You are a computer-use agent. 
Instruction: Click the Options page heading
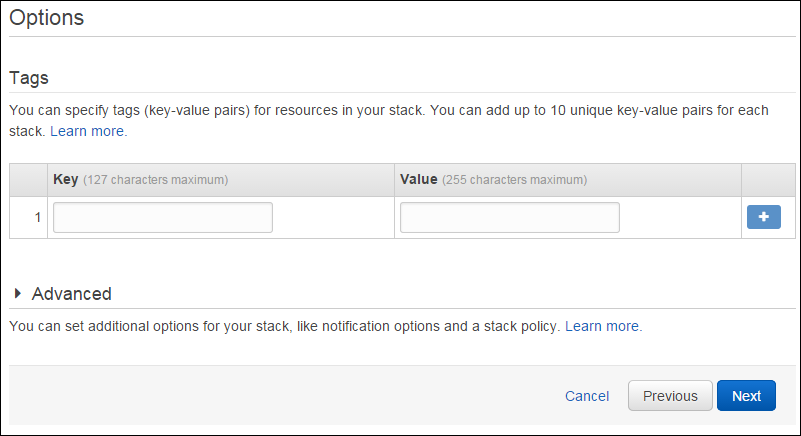(x=46, y=17)
